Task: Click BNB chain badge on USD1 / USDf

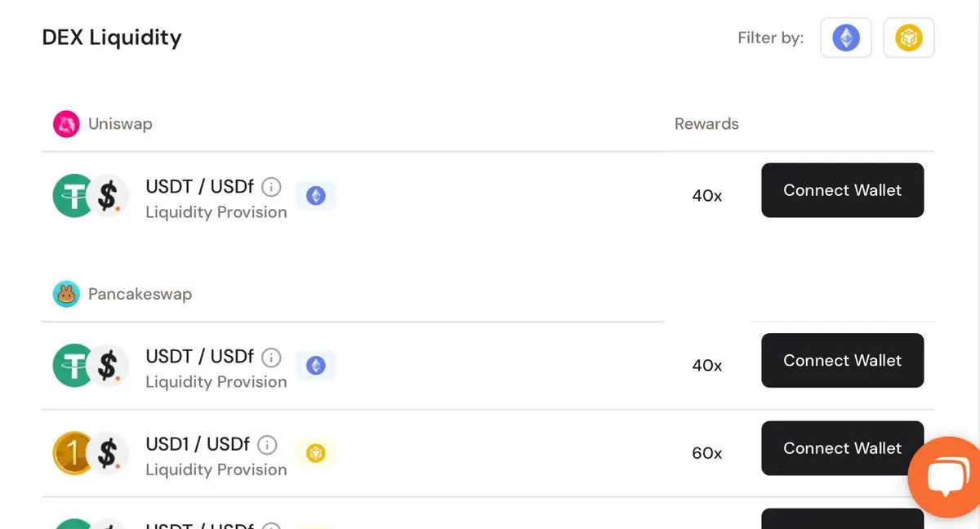Action: pos(316,453)
